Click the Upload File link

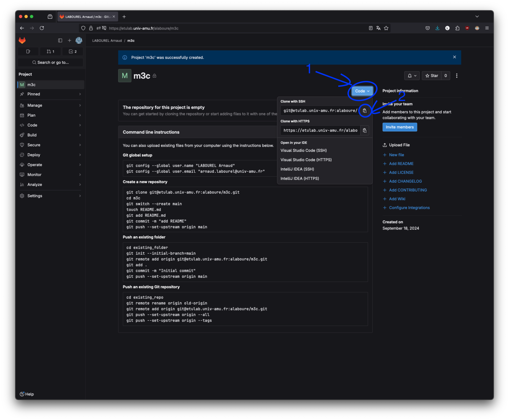tap(396, 145)
